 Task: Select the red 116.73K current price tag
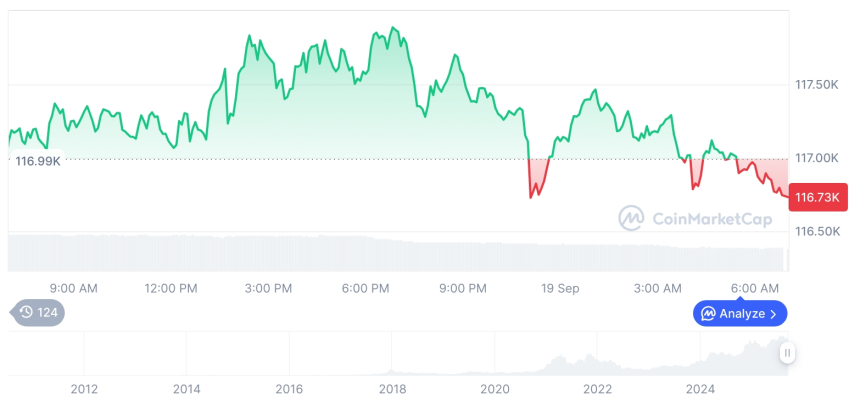point(817,197)
